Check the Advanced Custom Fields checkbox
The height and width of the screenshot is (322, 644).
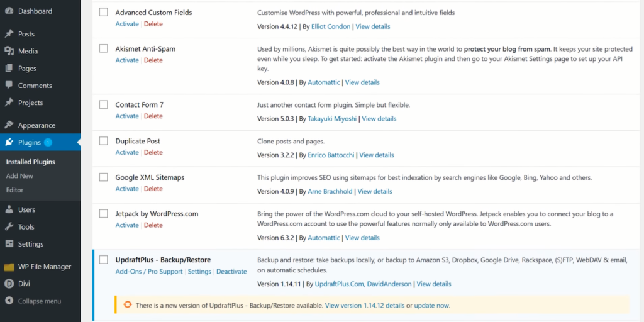point(103,13)
